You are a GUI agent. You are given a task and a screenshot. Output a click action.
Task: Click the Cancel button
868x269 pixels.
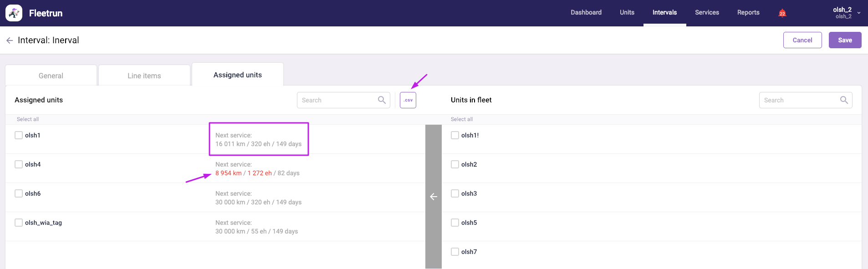802,40
